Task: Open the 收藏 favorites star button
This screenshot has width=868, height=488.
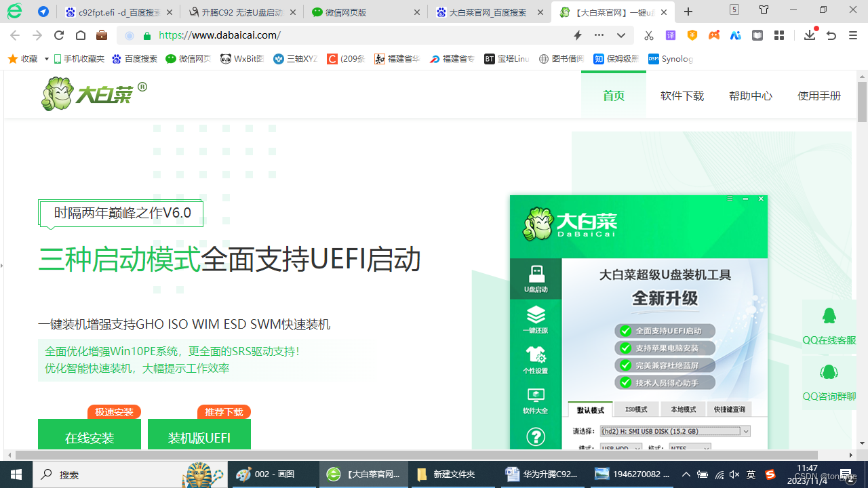Action: point(22,59)
